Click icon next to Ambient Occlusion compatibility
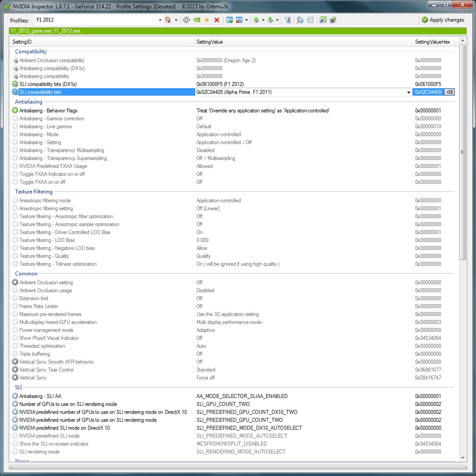476x476 pixels. 15,60
